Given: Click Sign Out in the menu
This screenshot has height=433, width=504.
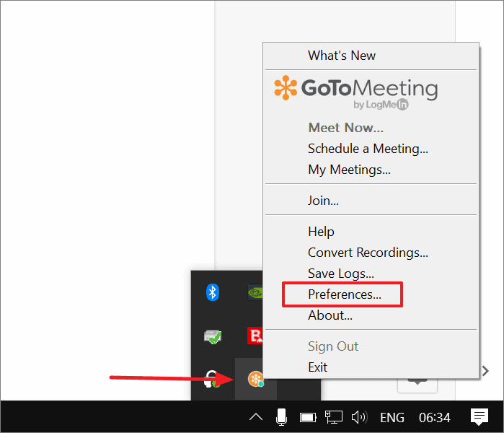Looking at the screenshot, I should (x=371, y=346).
